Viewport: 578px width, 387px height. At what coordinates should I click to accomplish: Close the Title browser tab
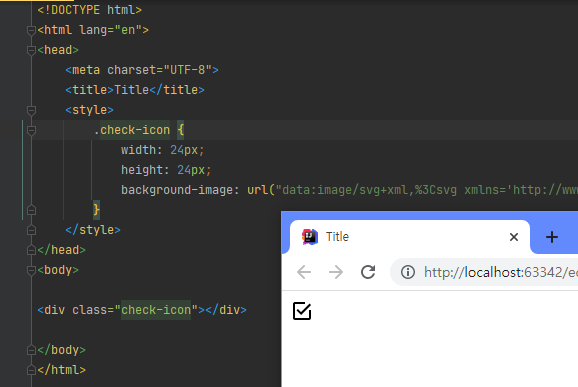click(x=514, y=237)
